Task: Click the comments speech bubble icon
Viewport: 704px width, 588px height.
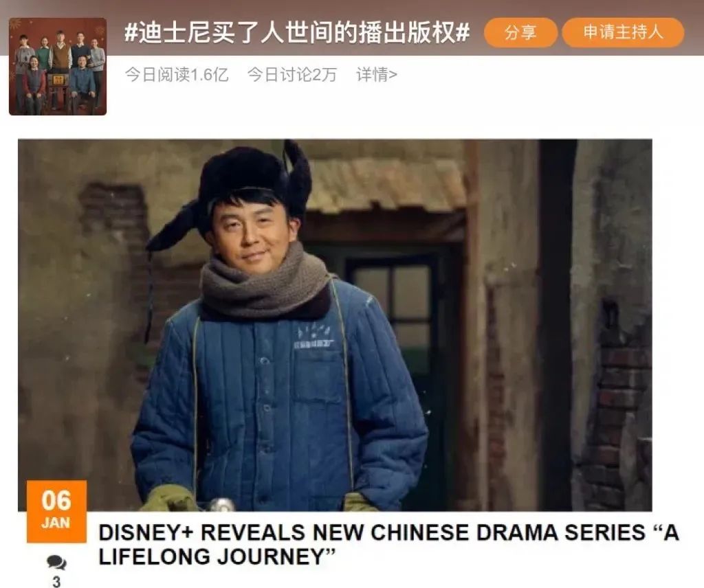Action: pyautogui.click(x=56, y=562)
